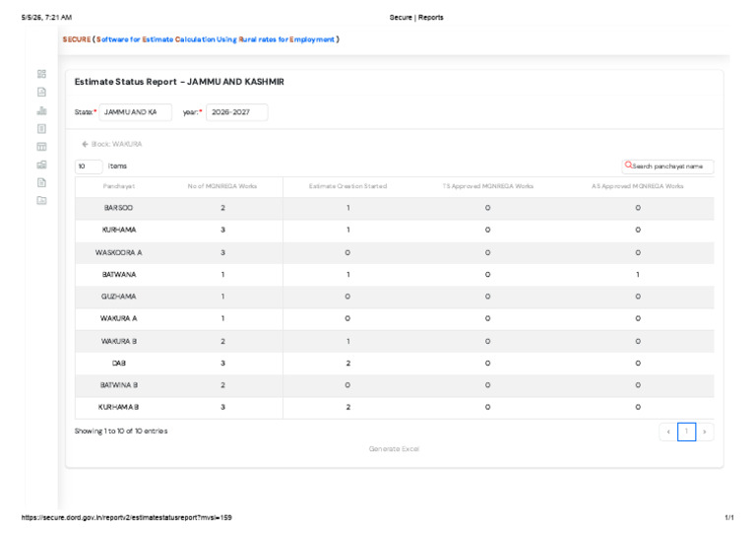Screen dimensions: 756x535
Task: Select the WASKOORA A panchayat name
Action: tap(118, 252)
